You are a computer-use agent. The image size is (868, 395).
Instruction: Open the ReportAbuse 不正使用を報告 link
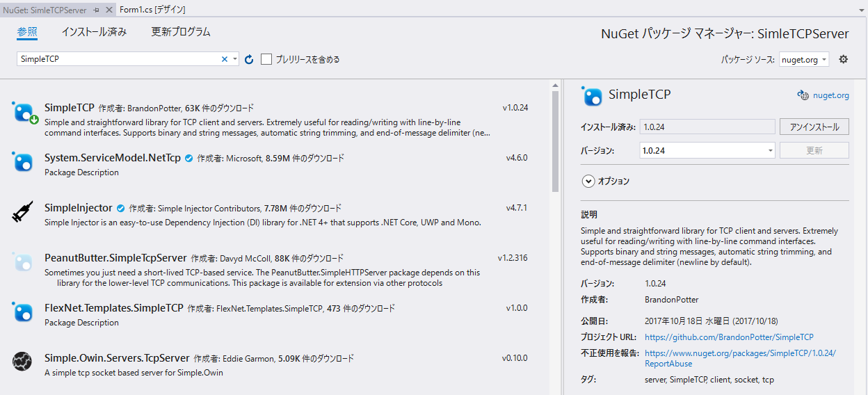pyautogui.click(x=740, y=358)
